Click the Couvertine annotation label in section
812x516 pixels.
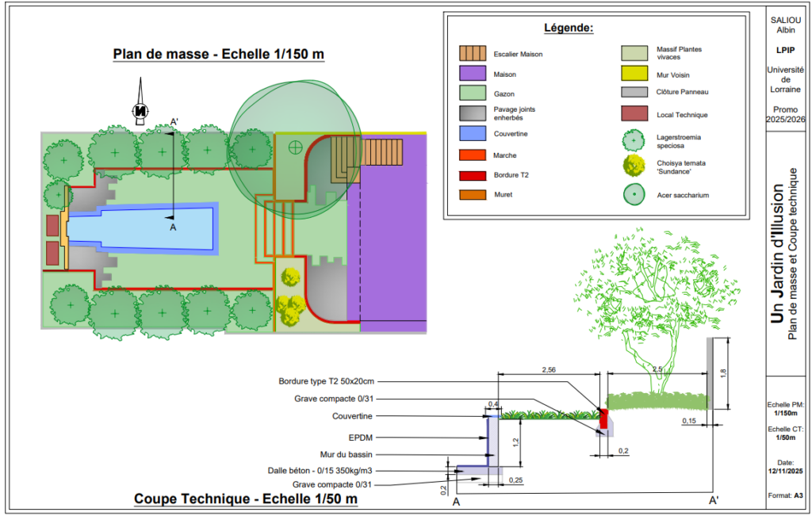pyautogui.click(x=352, y=416)
